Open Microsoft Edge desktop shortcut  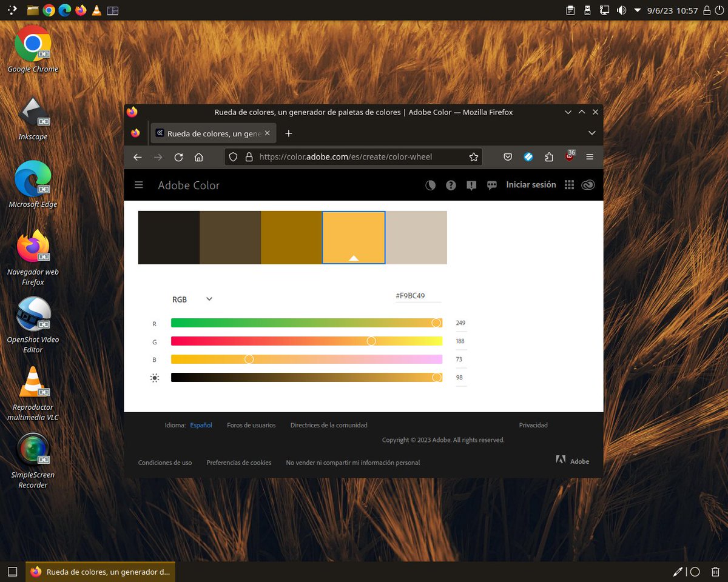tap(33, 185)
